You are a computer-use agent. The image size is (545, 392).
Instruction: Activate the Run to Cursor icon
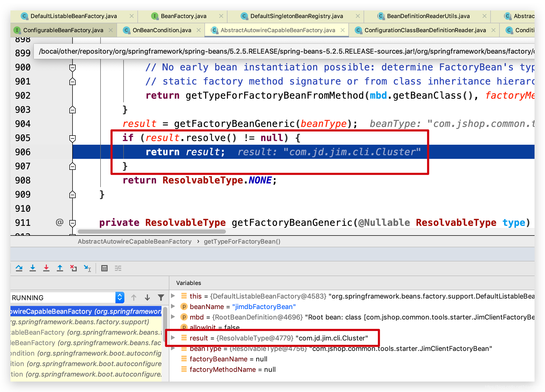point(87,268)
